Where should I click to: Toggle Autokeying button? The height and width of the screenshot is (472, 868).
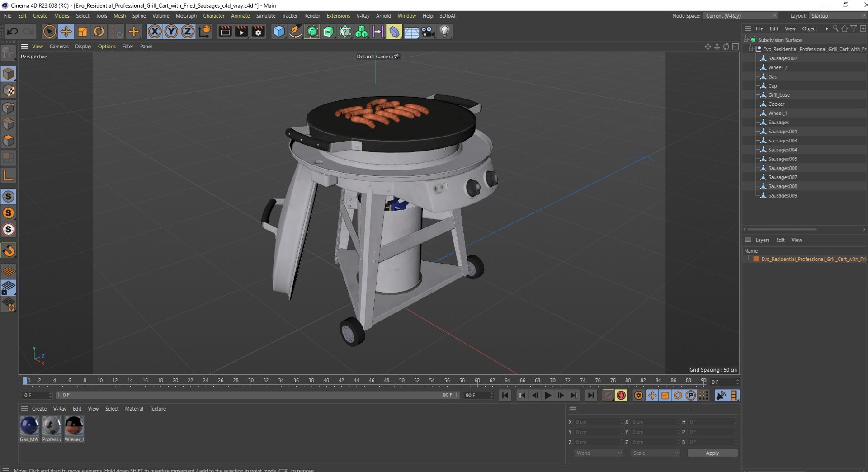click(x=621, y=396)
